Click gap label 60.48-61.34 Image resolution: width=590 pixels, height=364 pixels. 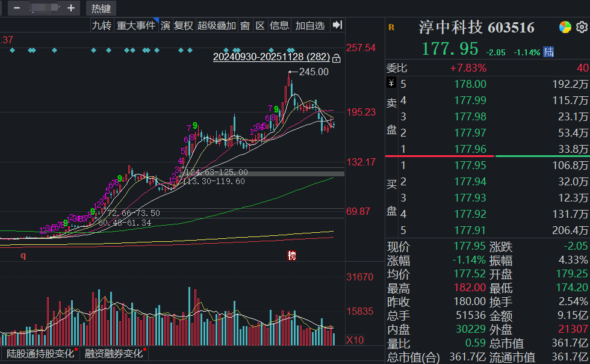(x=125, y=223)
